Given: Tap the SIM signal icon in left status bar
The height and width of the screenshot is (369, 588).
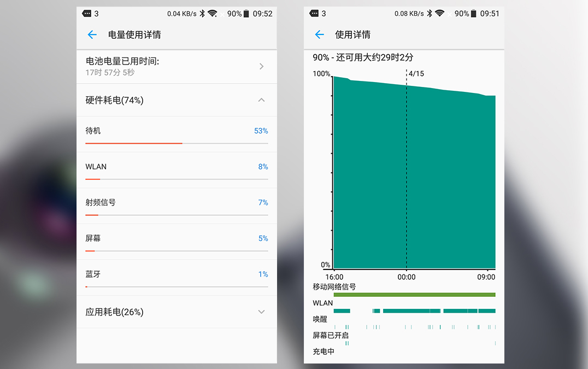Looking at the screenshot, I should pos(86,14).
